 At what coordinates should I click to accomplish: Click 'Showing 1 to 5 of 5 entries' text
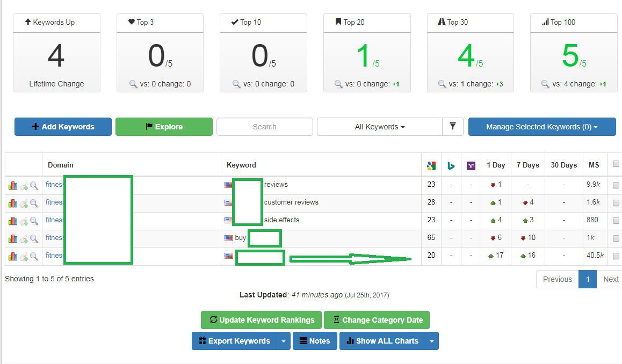click(x=49, y=279)
